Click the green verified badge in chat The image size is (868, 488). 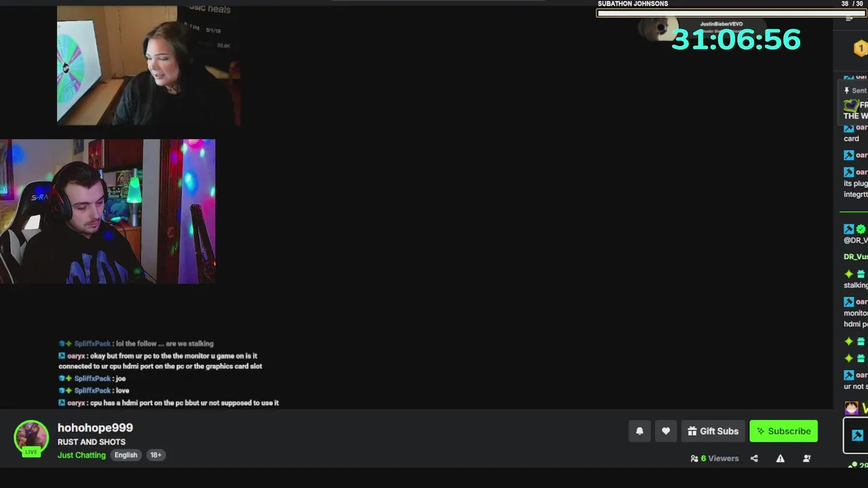[x=861, y=229]
